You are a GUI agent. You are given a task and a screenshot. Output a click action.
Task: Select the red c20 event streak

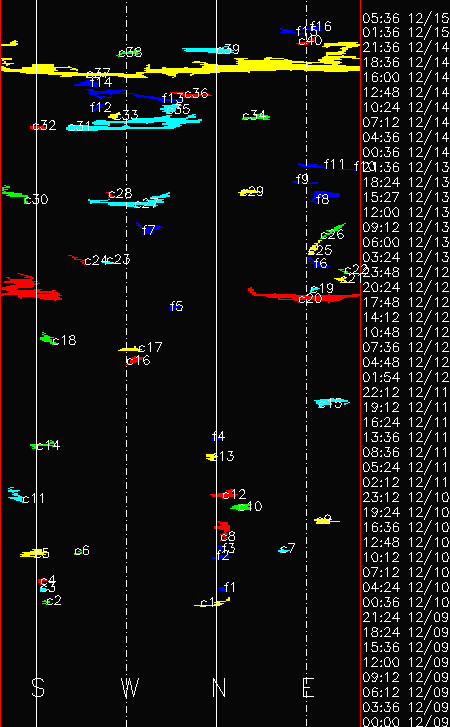pos(304,295)
